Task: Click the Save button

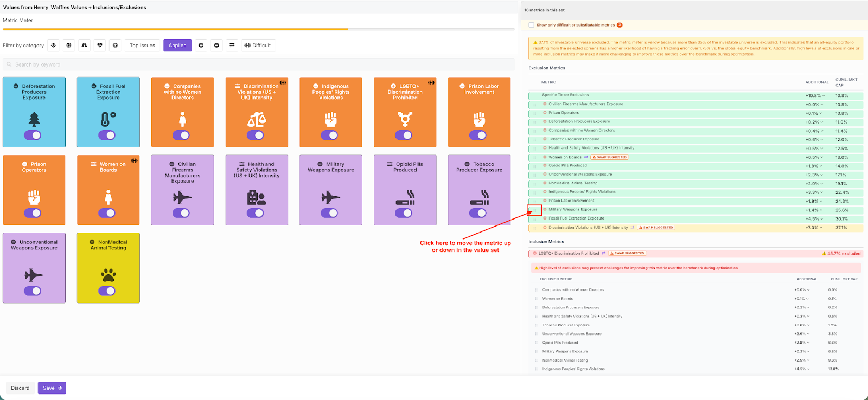Action: point(52,388)
